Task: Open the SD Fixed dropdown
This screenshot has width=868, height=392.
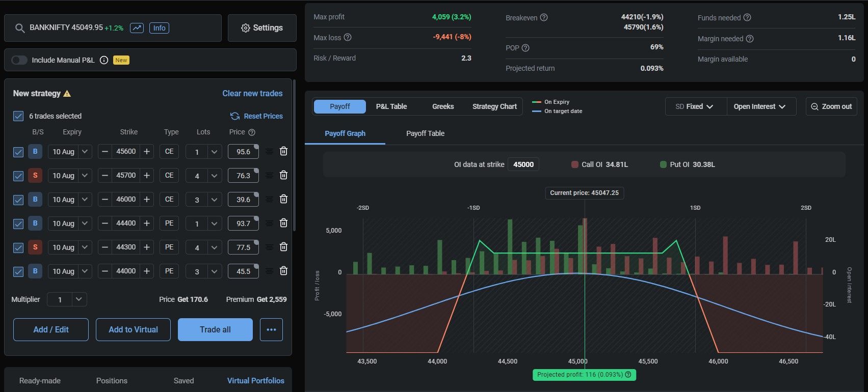Action: coord(696,106)
